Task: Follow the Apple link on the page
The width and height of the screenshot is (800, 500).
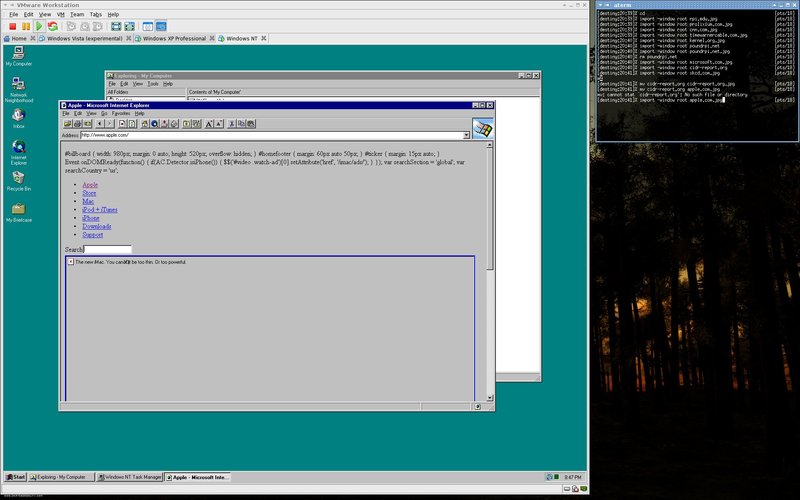Action: click(90, 185)
